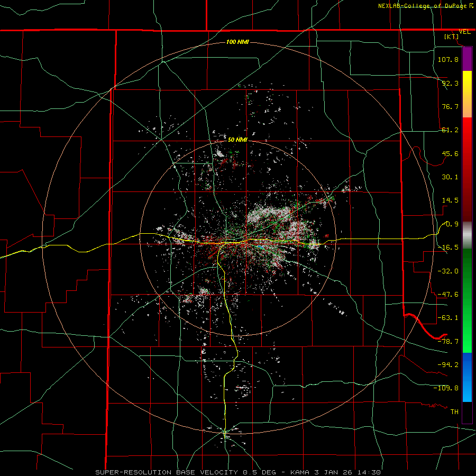Click the 76.7 value on velocity scale
The height and width of the screenshot is (476, 476).
(450, 106)
